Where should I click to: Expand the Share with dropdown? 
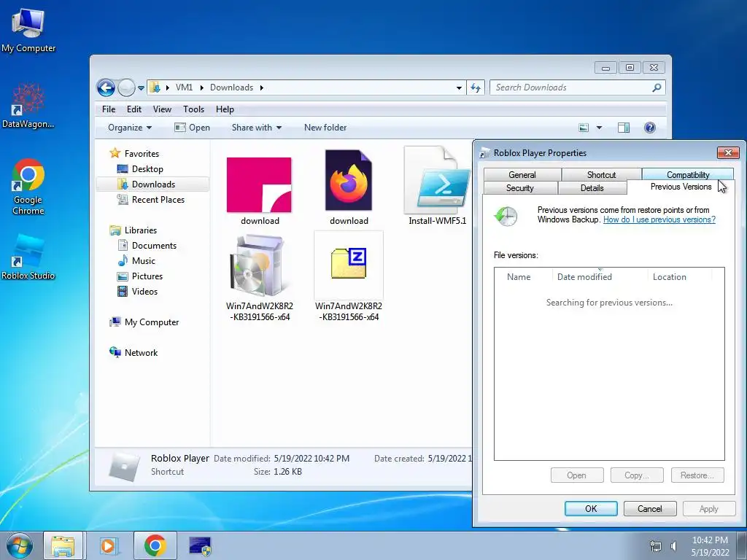pos(256,128)
